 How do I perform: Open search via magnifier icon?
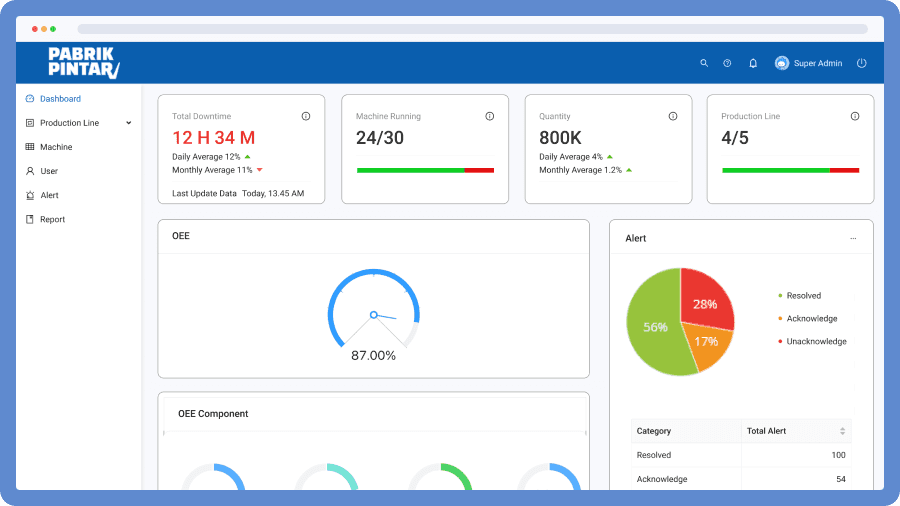(704, 63)
